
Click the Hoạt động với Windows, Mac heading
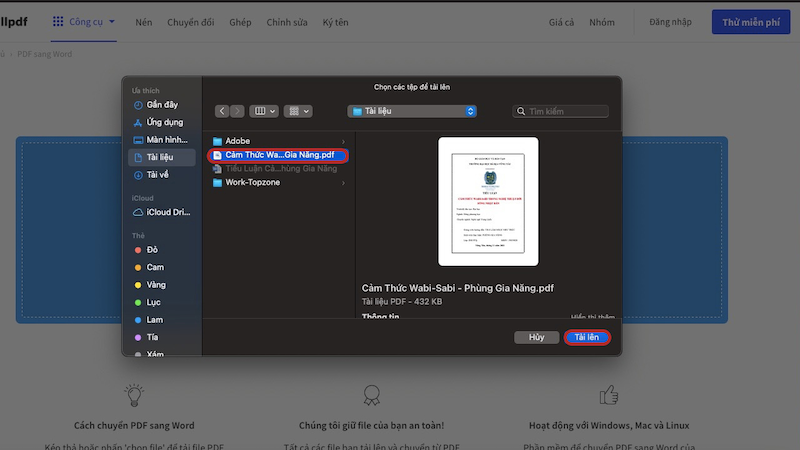(x=609, y=426)
